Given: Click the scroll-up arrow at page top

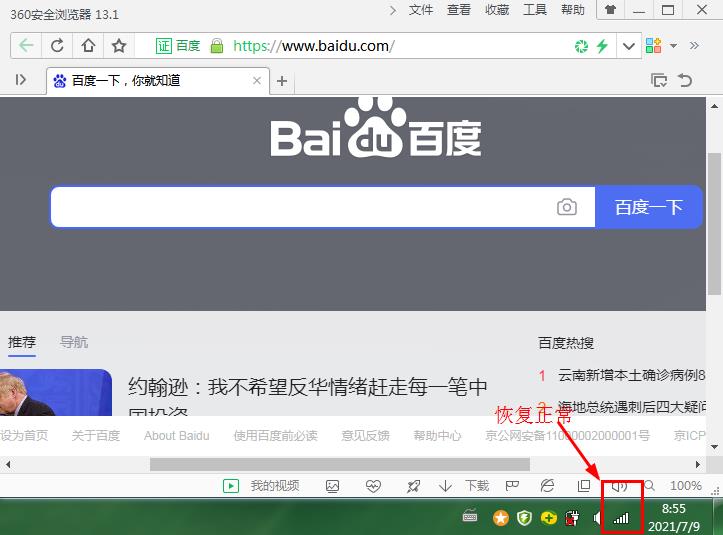Looking at the screenshot, I should click(x=714, y=106).
